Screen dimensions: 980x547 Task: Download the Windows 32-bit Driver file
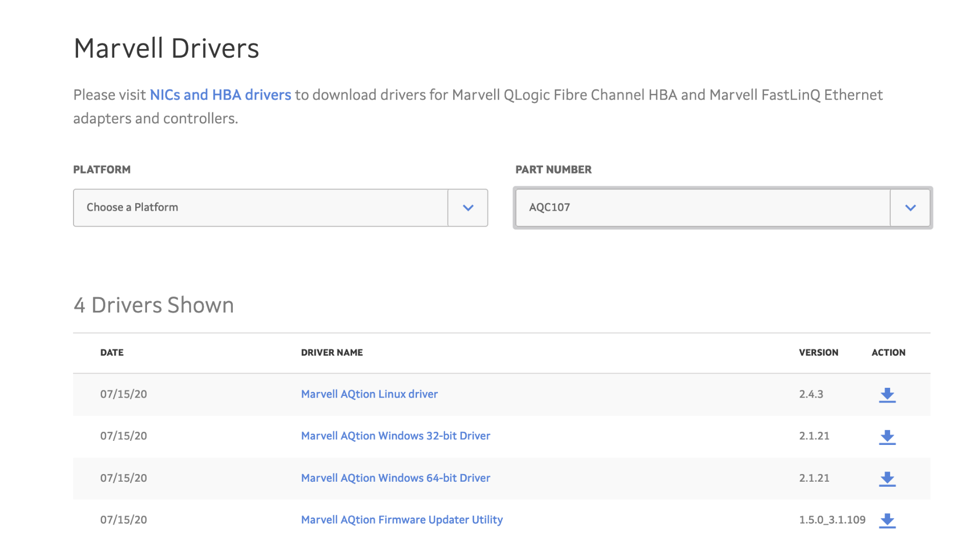(887, 437)
